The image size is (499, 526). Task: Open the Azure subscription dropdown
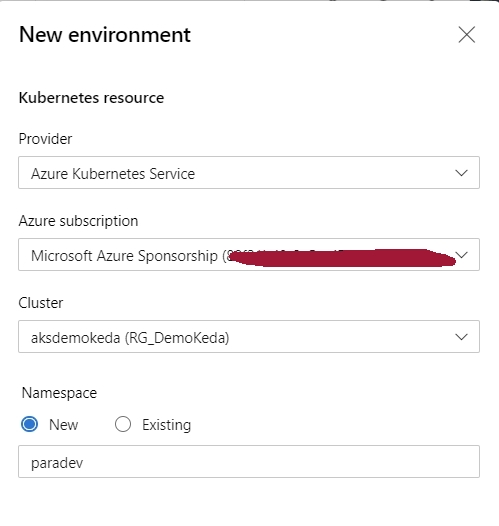[x=249, y=255]
